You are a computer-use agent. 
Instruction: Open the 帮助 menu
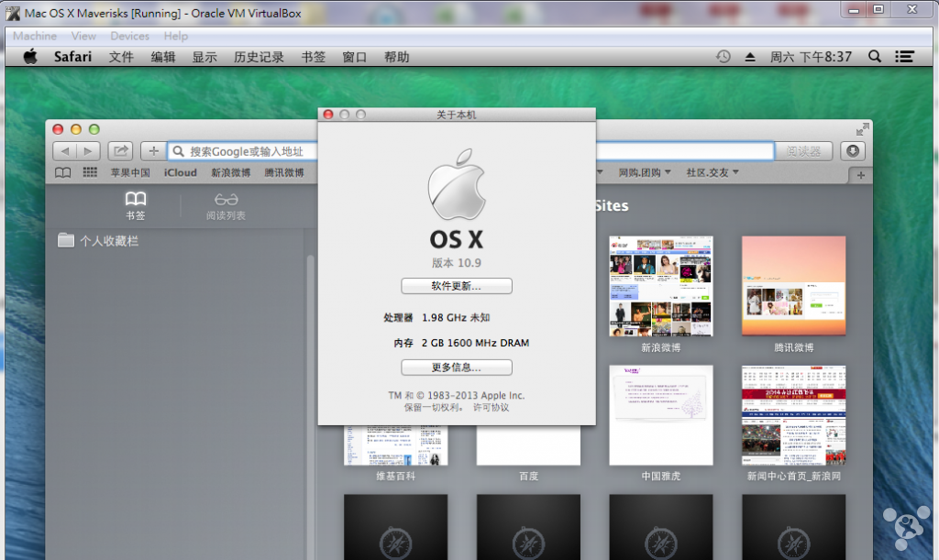click(x=396, y=57)
